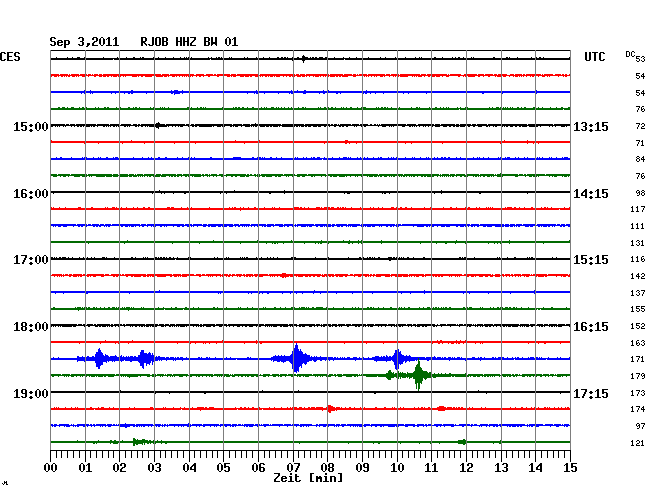Click the DC value 155
The image size is (650, 494).
point(638,309)
